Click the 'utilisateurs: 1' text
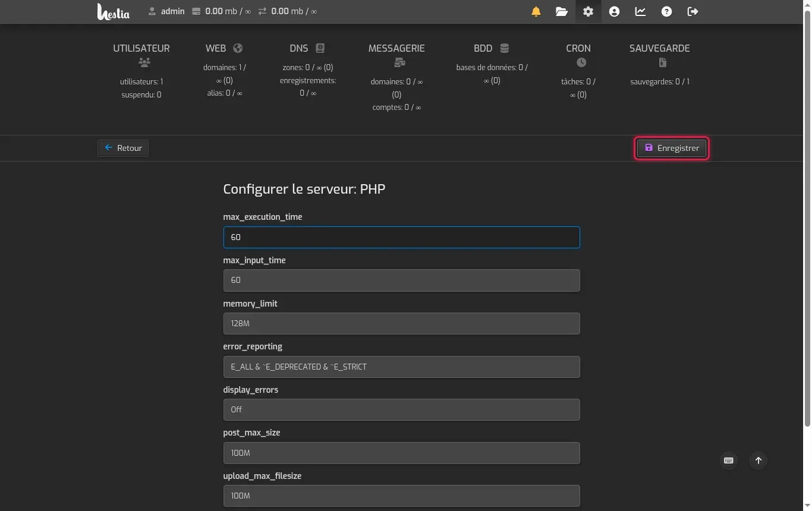This screenshot has width=812, height=511. (141, 81)
